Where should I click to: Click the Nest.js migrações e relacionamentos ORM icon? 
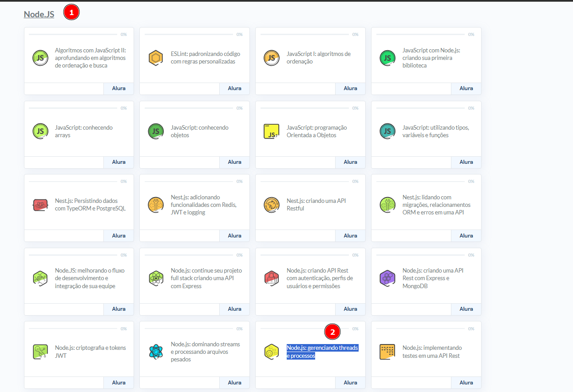[387, 205]
